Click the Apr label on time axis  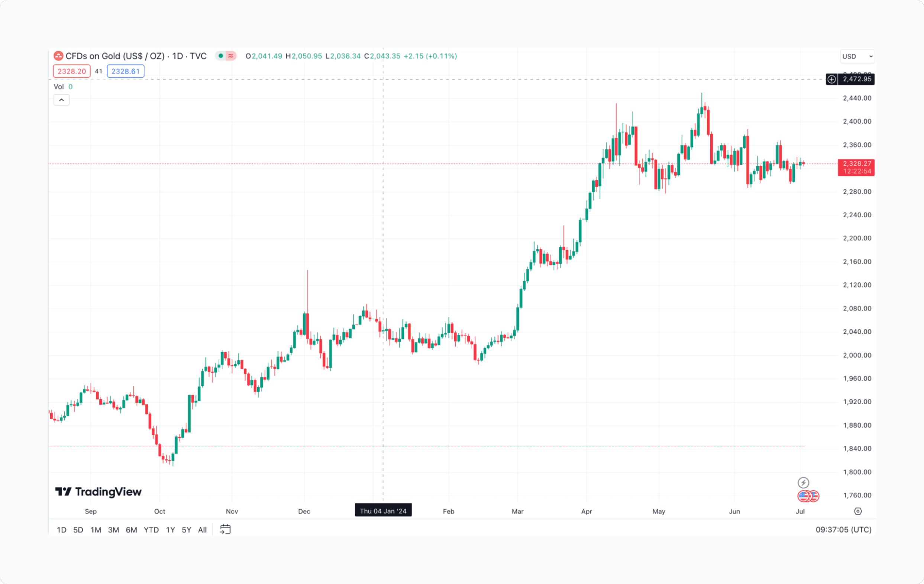[x=587, y=512]
